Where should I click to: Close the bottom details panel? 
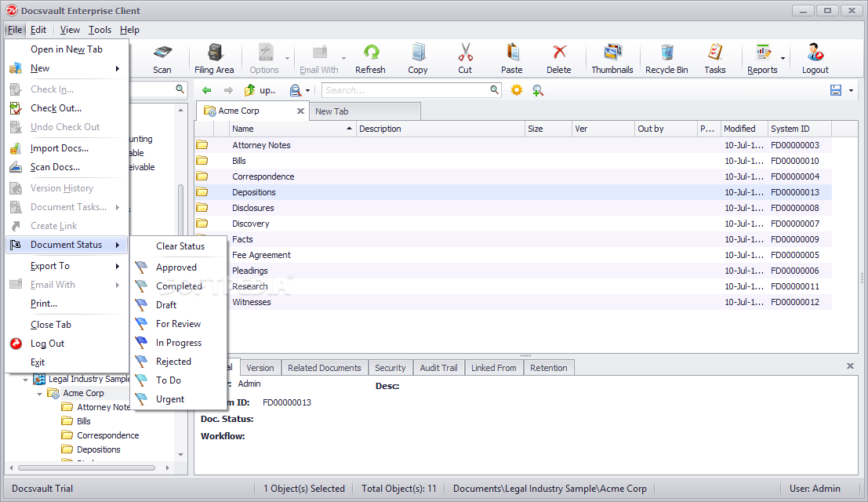(850, 366)
